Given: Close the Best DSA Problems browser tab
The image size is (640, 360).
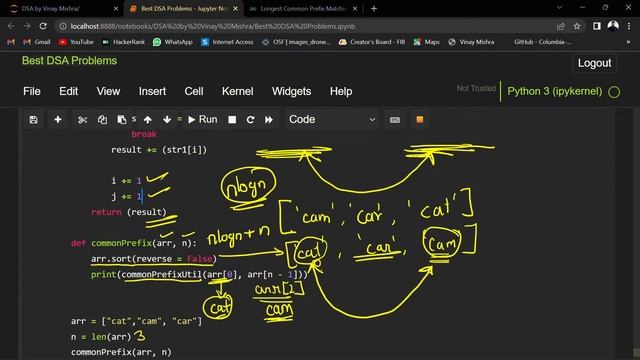Looking at the screenshot, I should click(236, 9).
